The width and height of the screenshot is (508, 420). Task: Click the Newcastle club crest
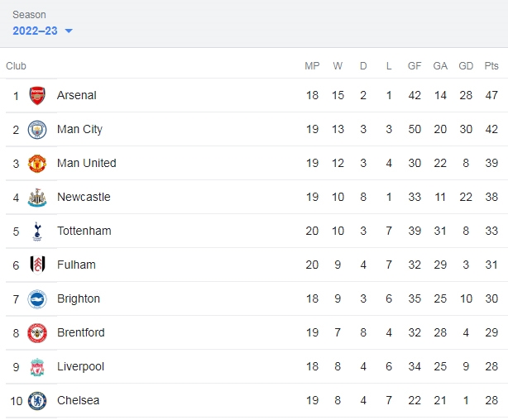point(37,198)
